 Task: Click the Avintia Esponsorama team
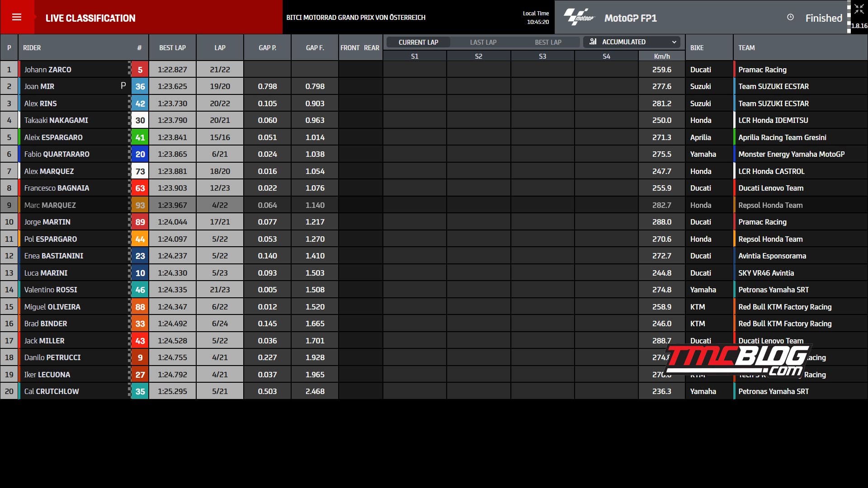click(772, 256)
